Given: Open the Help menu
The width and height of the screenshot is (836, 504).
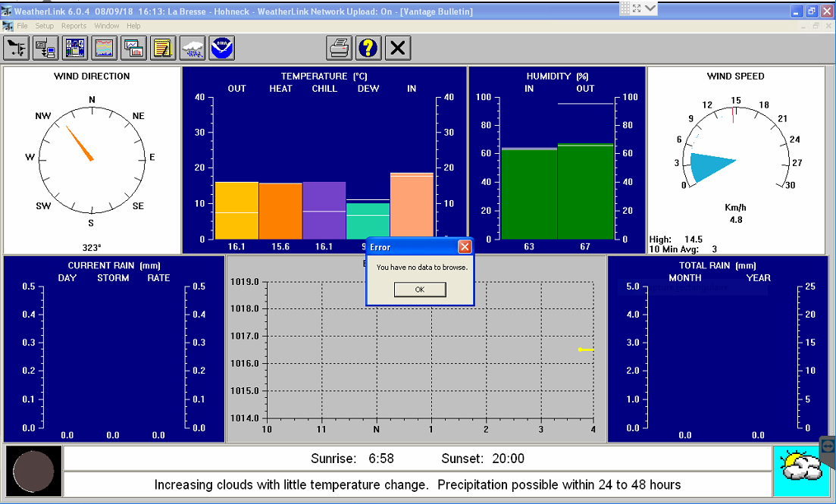Looking at the screenshot, I should tap(133, 26).
